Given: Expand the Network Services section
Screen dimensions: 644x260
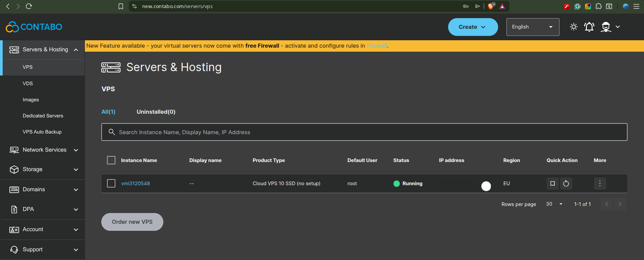Looking at the screenshot, I should (x=76, y=150).
